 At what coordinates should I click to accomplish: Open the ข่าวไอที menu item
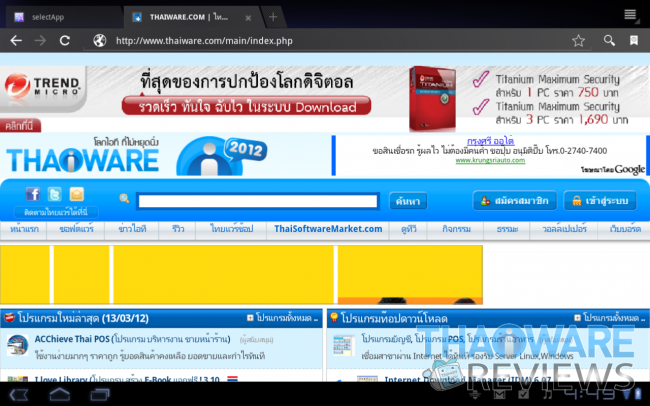(x=132, y=229)
